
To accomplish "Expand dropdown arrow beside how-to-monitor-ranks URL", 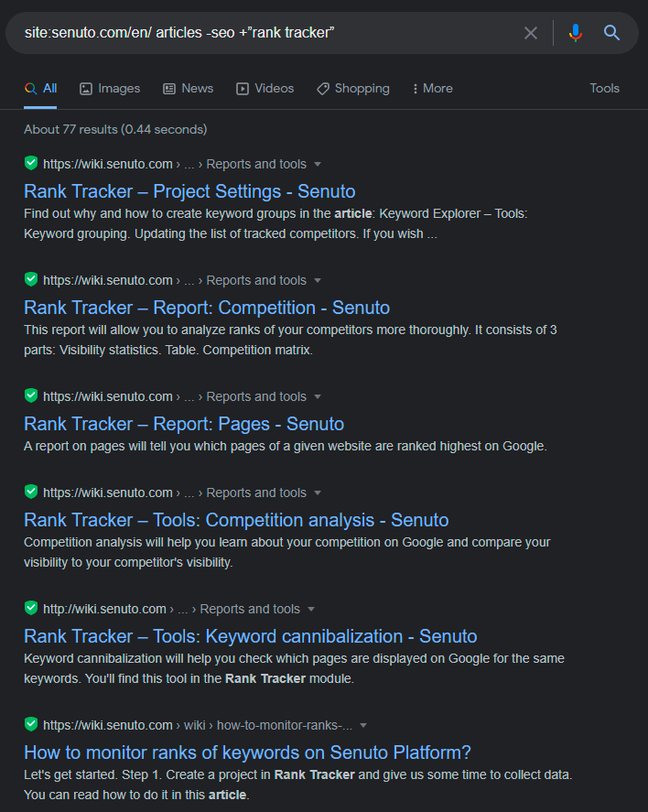I will click(363, 725).
